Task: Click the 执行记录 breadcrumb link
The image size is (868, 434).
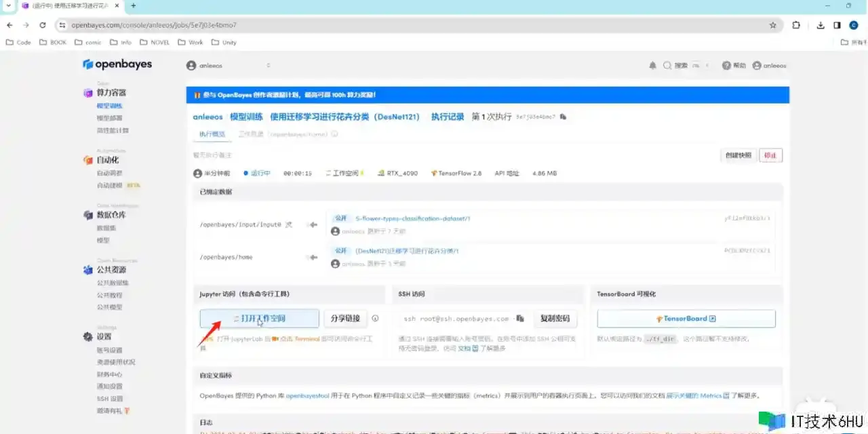Action: coord(448,117)
